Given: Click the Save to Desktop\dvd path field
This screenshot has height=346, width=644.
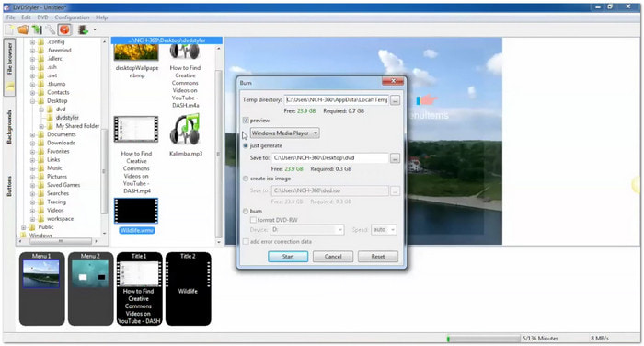Looking at the screenshot, I should (329, 157).
